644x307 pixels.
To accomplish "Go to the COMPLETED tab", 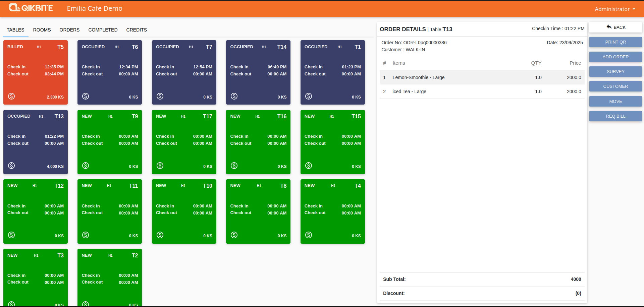I will (103, 30).
